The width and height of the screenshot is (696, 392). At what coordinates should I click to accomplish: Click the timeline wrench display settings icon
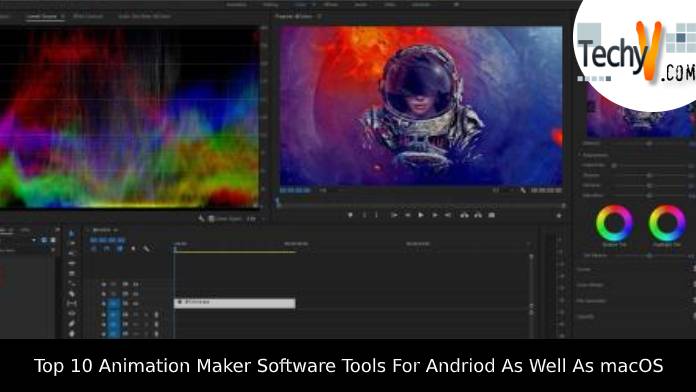click(x=146, y=249)
